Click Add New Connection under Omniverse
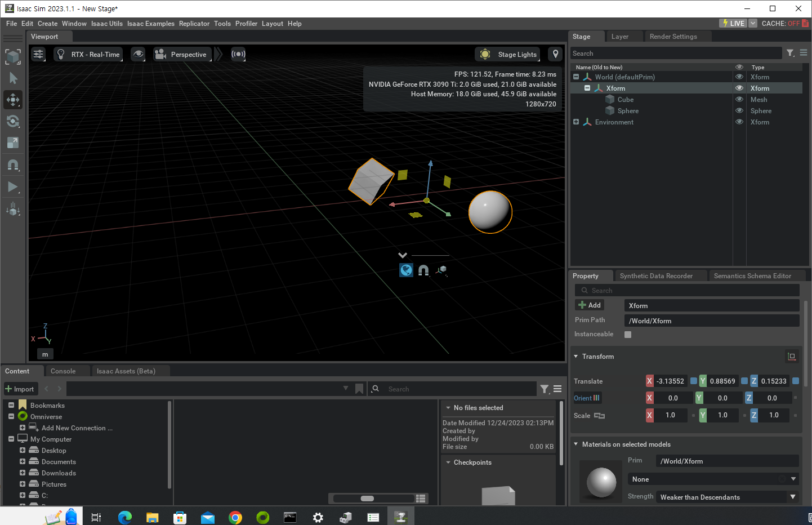 coord(77,428)
